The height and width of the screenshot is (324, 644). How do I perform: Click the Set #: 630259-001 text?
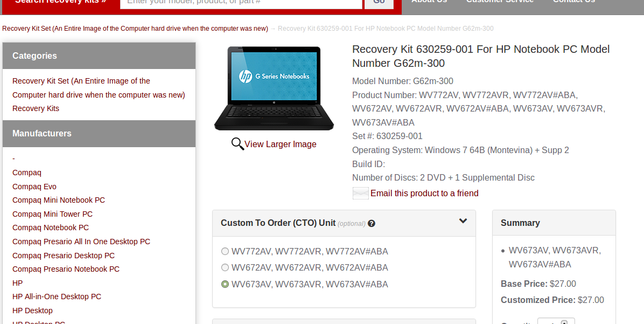[x=387, y=136]
